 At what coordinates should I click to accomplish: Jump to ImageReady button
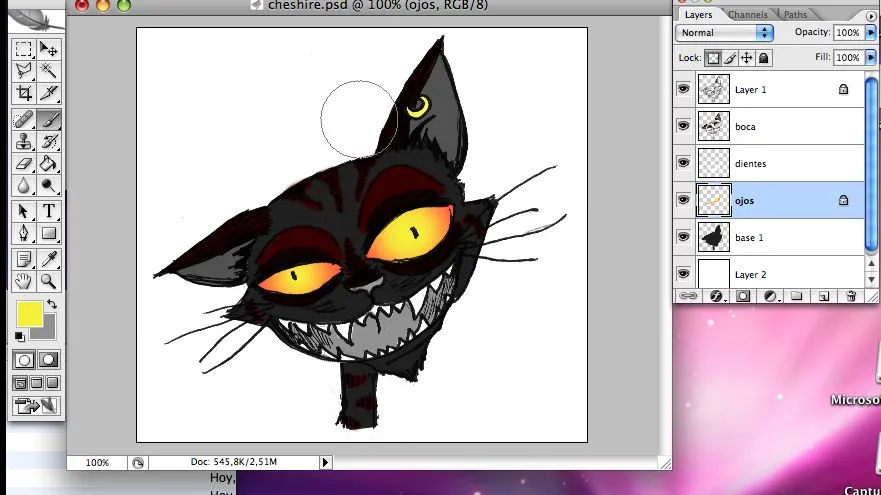point(37,406)
